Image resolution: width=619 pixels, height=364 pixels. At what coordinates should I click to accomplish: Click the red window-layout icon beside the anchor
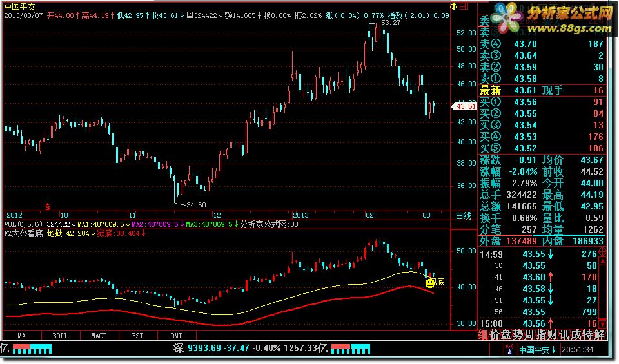464,6
